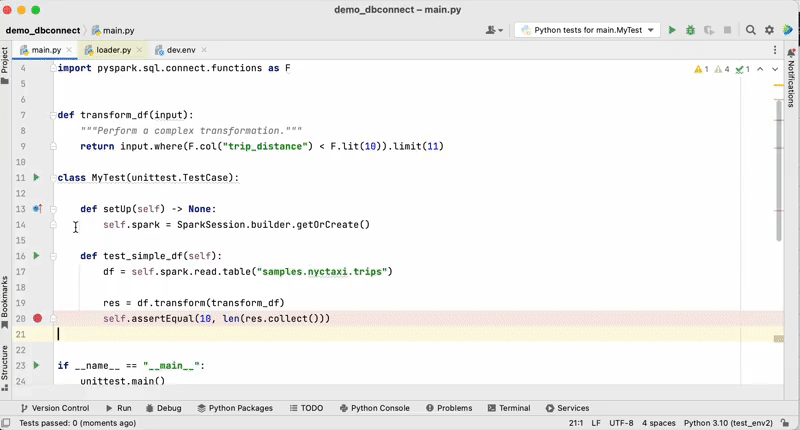Image resolution: width=800 pixels, height=430 pixels.
Task: Remove the breakpoint on line 20
Action: pyautogui.click(x=38, y=319)
